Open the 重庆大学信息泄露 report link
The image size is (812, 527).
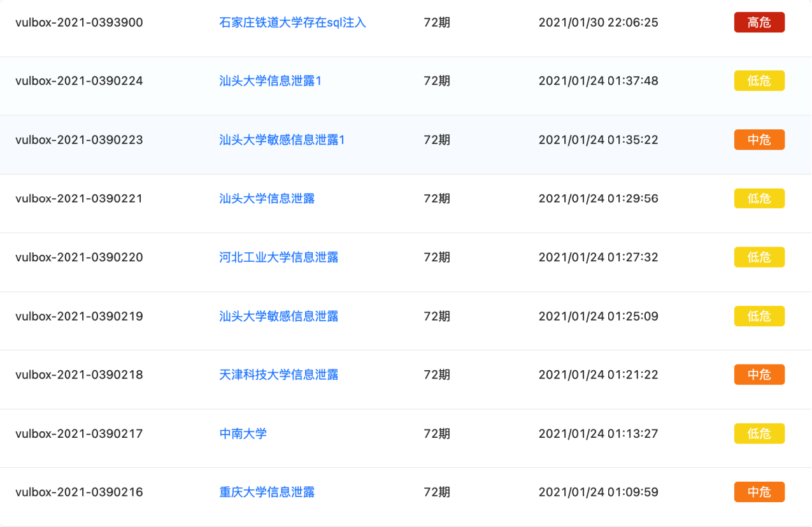267,492
